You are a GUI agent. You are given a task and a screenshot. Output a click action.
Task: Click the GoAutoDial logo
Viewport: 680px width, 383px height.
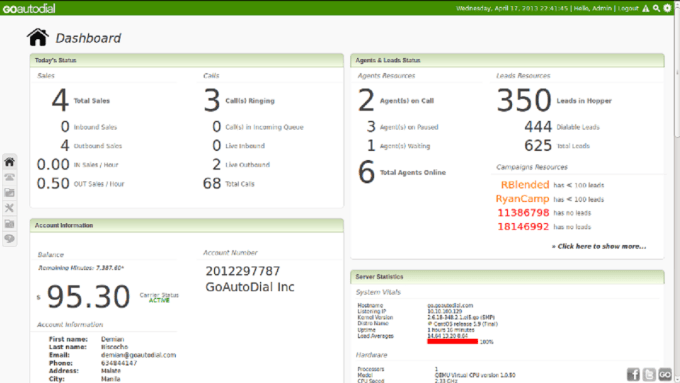click(29, 8)
